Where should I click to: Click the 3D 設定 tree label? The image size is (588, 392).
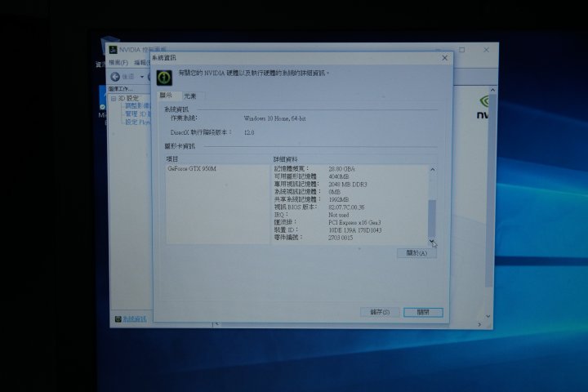pyautogui.click(x=129, y=98)
